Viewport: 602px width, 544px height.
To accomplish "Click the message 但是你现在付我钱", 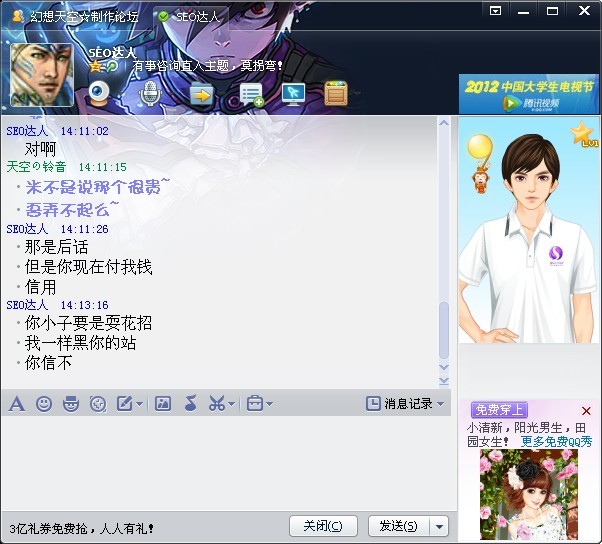I will coord(89,267).
